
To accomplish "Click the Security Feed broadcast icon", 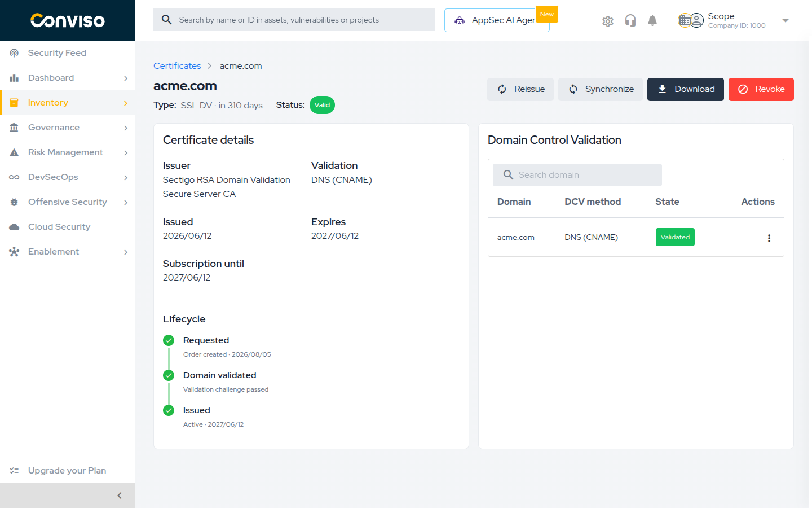I will [14, 53].
